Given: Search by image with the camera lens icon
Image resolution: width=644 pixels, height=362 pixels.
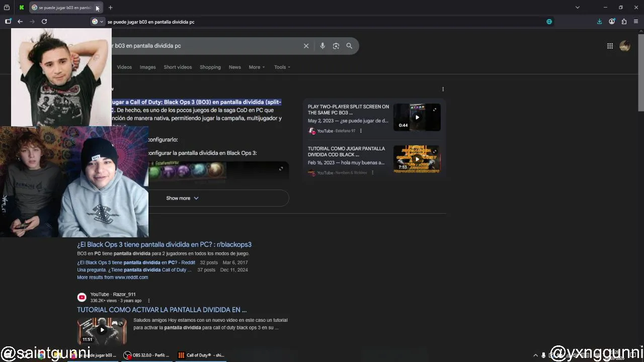Looking at the screenshot, I should click(336, 46).
